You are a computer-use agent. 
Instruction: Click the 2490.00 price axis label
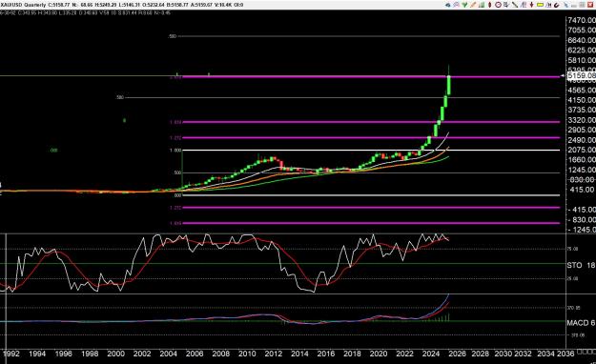tap(582, 140)
